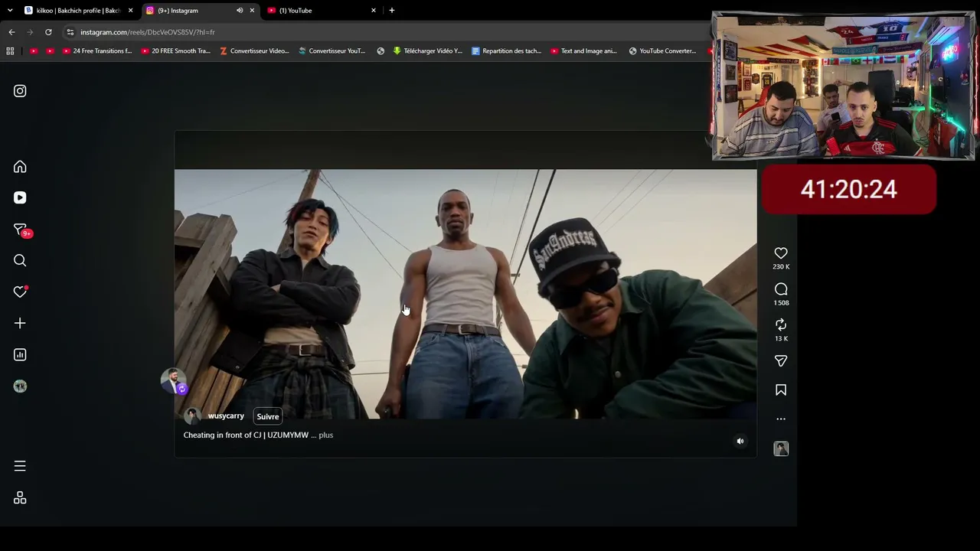Open wusycarry profile username link
The width and height of the screenshot is (980, 551).
(x=226, y=416)
